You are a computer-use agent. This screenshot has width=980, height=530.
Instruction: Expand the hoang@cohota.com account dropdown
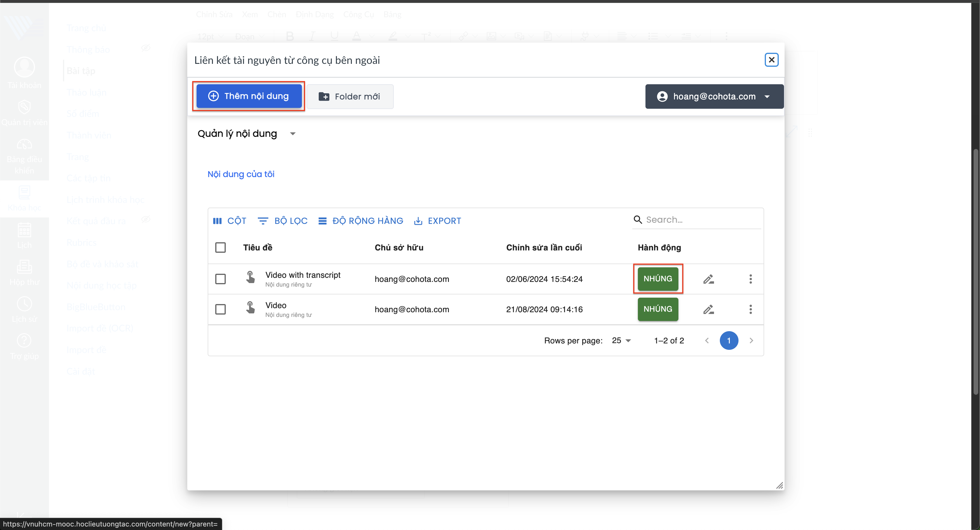(x=714, y=96)
